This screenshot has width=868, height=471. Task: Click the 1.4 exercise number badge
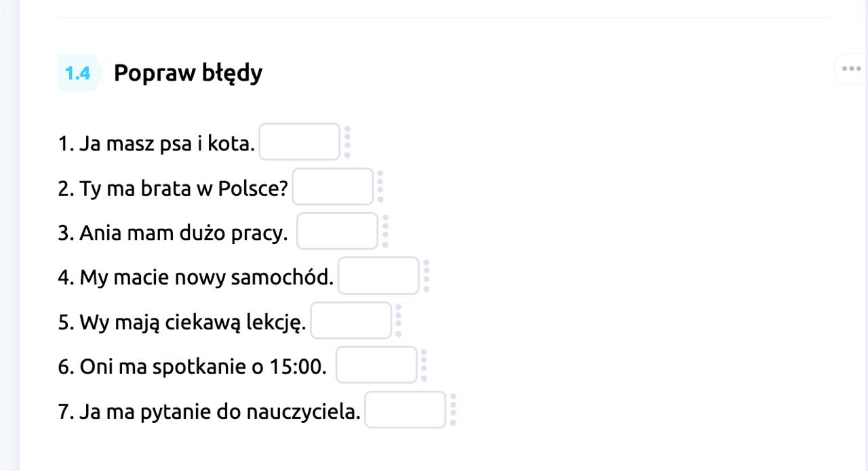79,73
